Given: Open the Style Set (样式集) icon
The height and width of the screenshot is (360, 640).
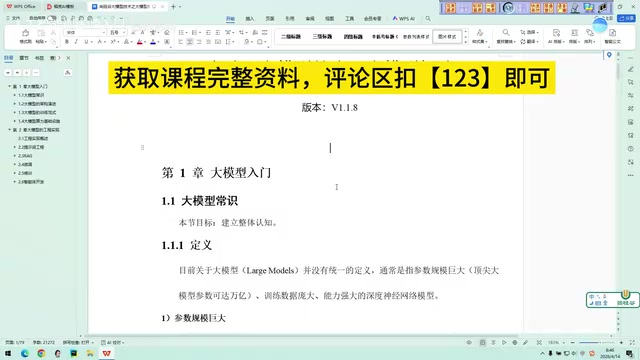Looking at the screenshot, I should pos(480,33).
